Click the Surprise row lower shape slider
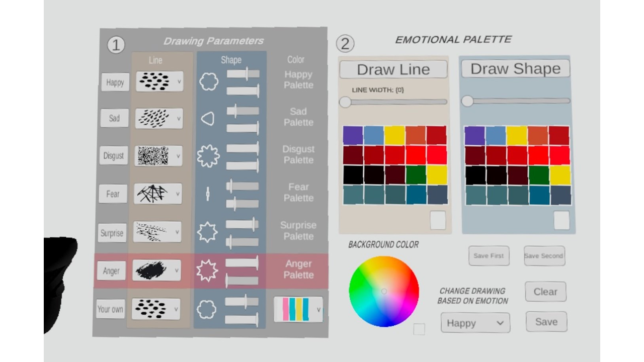Screen dimensions: 644x362 pos(242,242)
